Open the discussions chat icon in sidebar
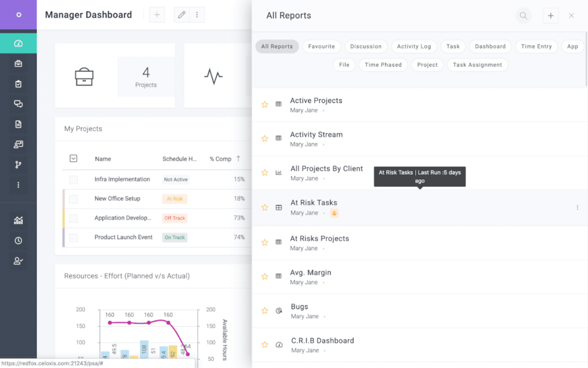This screenshot has height=368, width=588. point(18,104)
